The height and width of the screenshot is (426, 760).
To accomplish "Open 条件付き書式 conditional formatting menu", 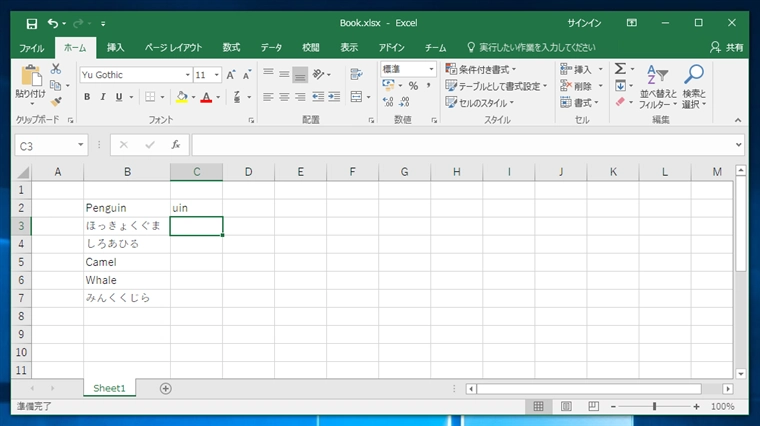I will (x=481, y=70).
